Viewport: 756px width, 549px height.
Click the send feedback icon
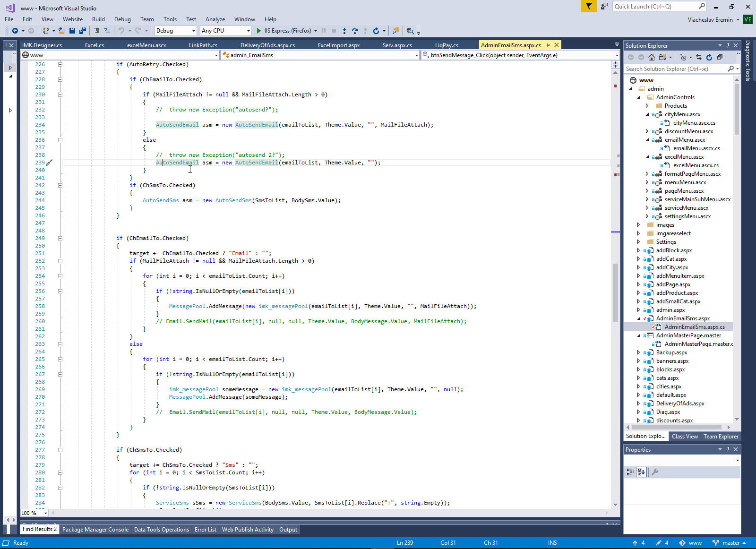(604, 6)
